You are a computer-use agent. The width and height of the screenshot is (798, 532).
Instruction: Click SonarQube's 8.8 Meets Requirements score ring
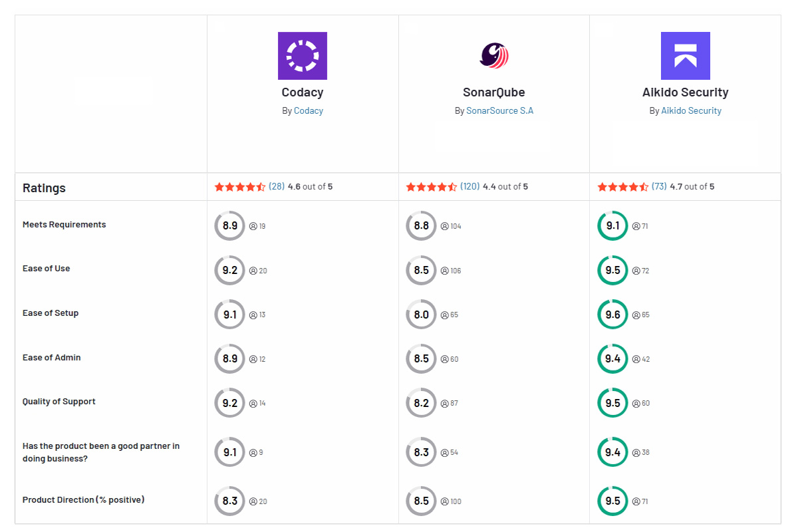click(x=422, y=226)
